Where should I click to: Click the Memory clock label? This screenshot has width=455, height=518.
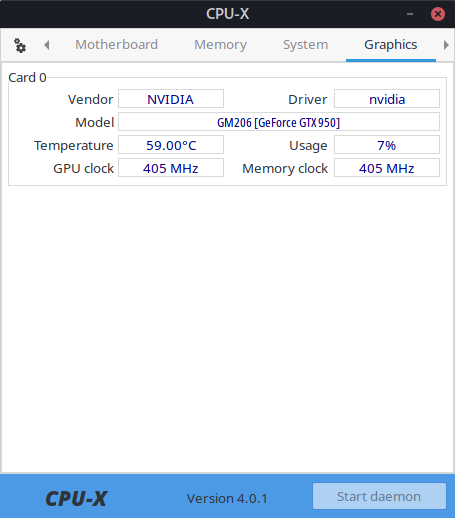point(285,168)
